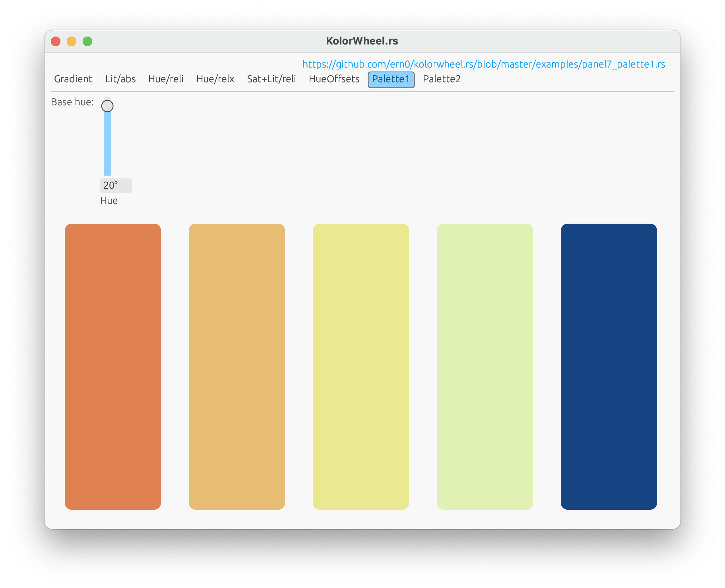Viewport: 725px width, 588px height.
Task: Click the Base hue: label
Action: point(72,102)
